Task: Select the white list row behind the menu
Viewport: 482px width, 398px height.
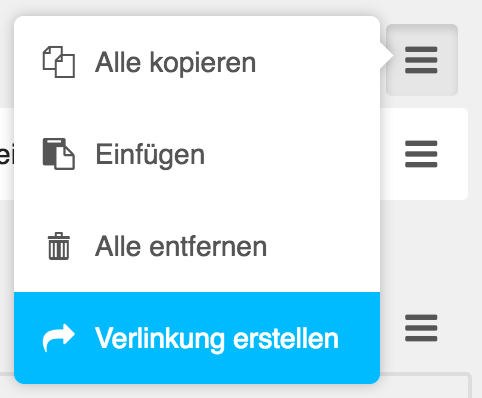Action: click(423, 154)
